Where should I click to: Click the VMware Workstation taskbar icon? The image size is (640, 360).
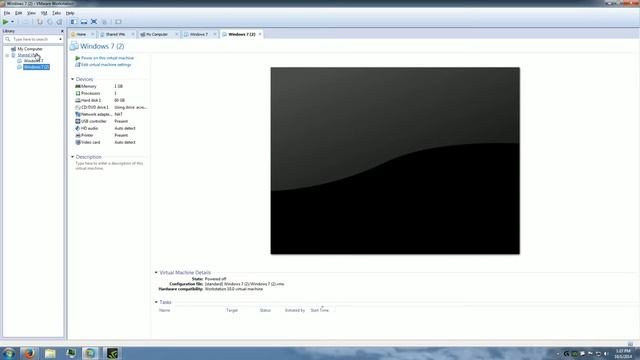[89, 353]
